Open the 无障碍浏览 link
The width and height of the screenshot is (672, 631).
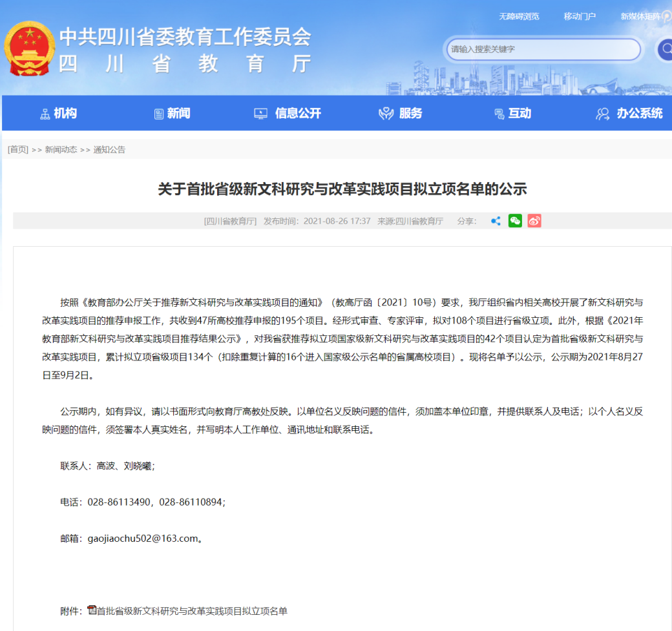[518, 16]
